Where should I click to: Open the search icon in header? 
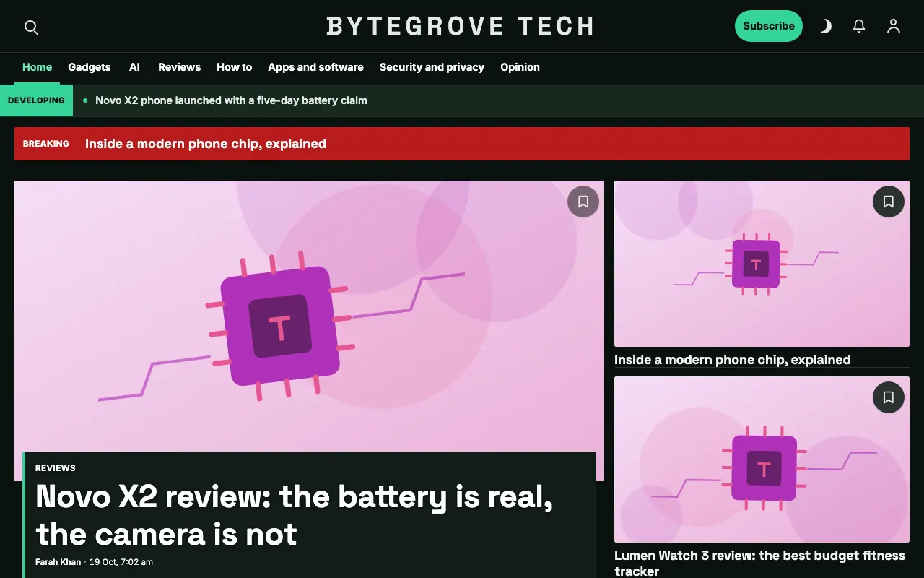(31, 27)
